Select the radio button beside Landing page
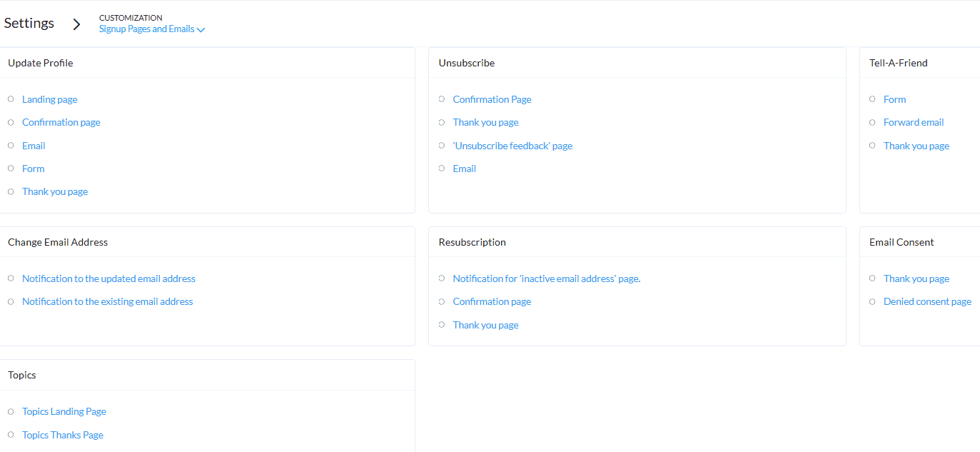This screenshot has width=980, height=452. [x=11, y=99]
